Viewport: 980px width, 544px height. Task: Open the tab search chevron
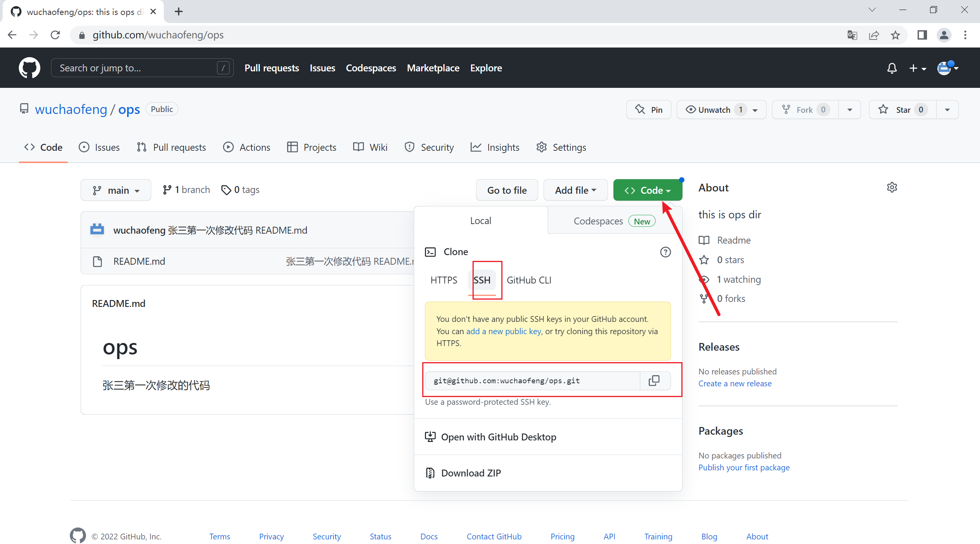(872, 10)
